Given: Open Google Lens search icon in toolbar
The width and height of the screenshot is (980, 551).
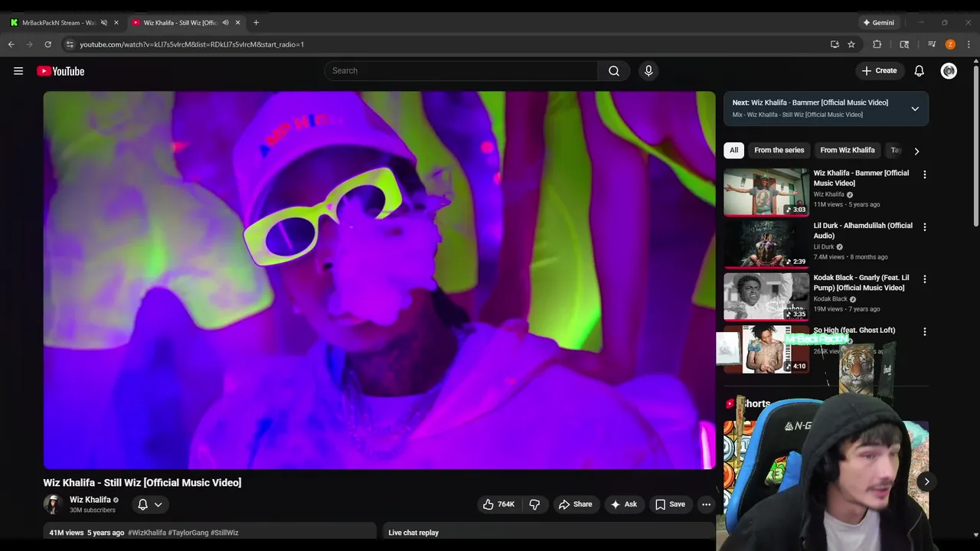Looking at the screenshot, I should coord(904,44).
